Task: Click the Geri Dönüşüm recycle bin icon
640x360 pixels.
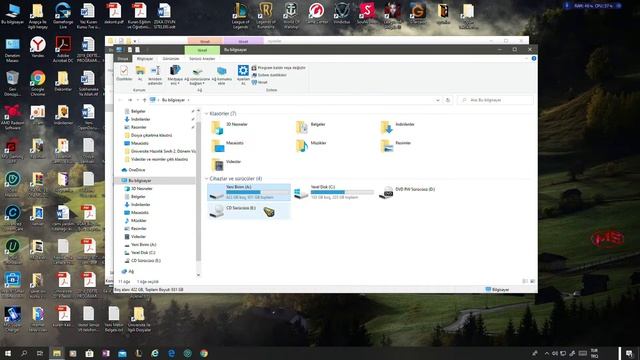Action: [x=12, y=82]
